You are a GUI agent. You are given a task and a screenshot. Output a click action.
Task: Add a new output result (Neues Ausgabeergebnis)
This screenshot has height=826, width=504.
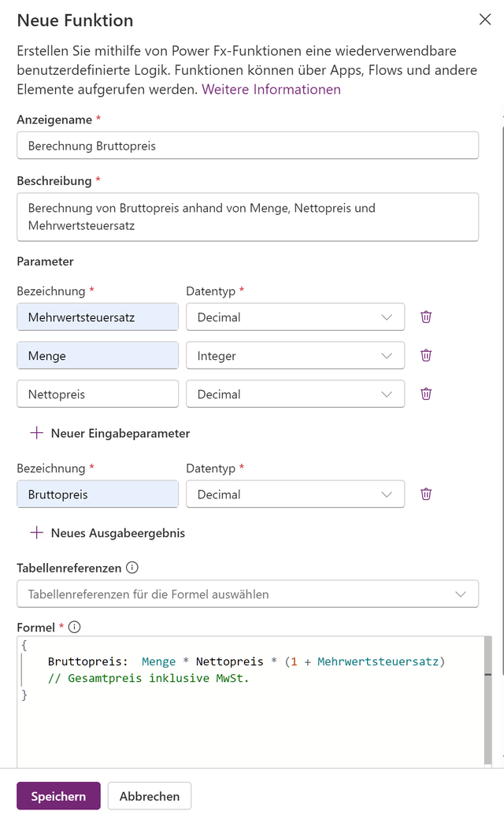[x=108, y=533]
